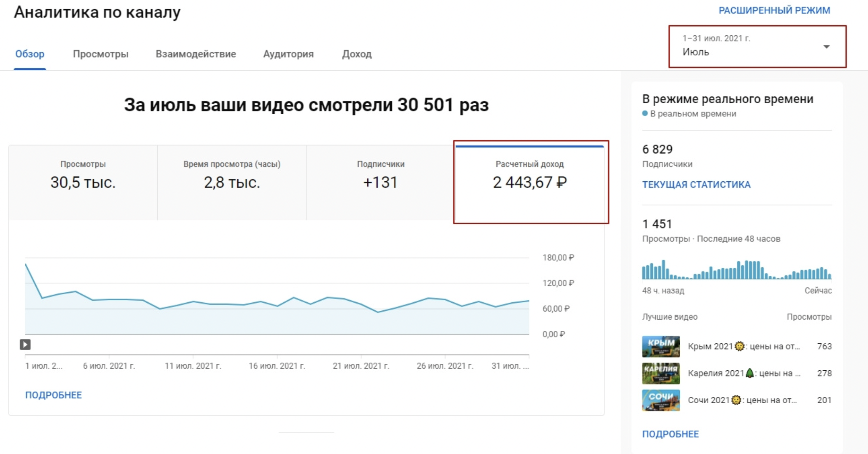Click ПОДРОБНЕЕ in the realtime panel

[x=670, y=434]
